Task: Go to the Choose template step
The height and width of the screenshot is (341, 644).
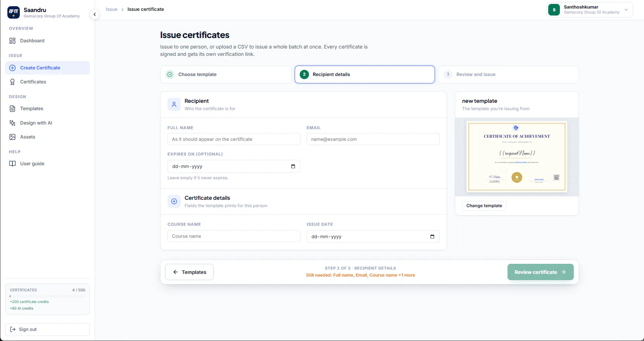Action: point(226,74)
